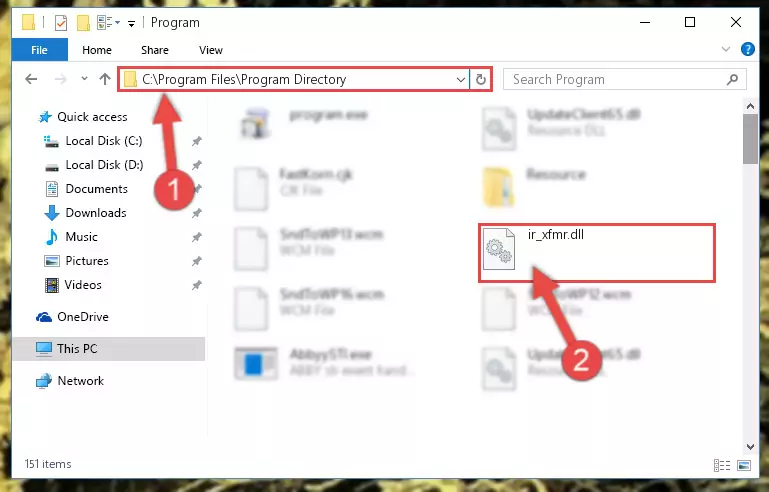
Task: Click the Forward navigation arrow
Action: click(x=60, y=79)
